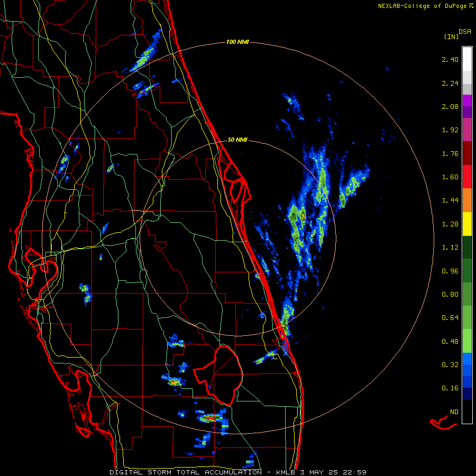Select the 0.64 scale value
This screenshot has height=476, width=476.
tap(450, 318)
